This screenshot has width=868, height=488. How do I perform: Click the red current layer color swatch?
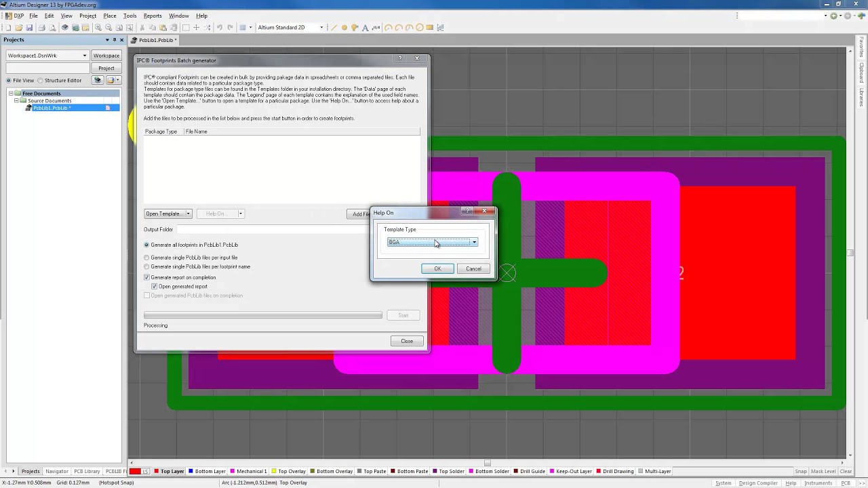135,471
